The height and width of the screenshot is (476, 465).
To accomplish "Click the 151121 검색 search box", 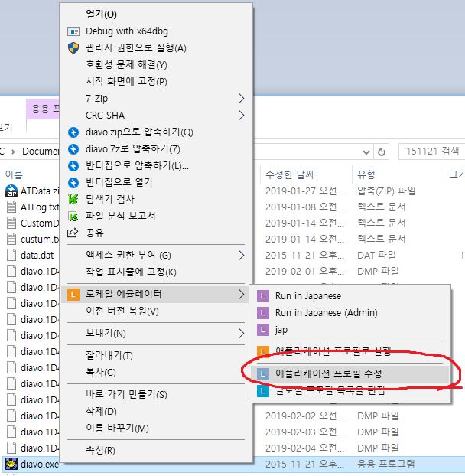I will [x=431, y=152].
